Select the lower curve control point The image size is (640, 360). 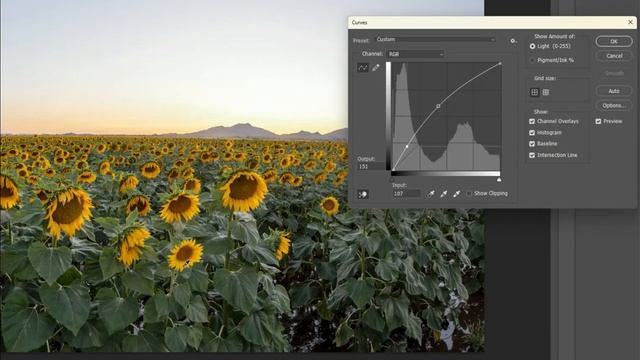click(407, 146)
